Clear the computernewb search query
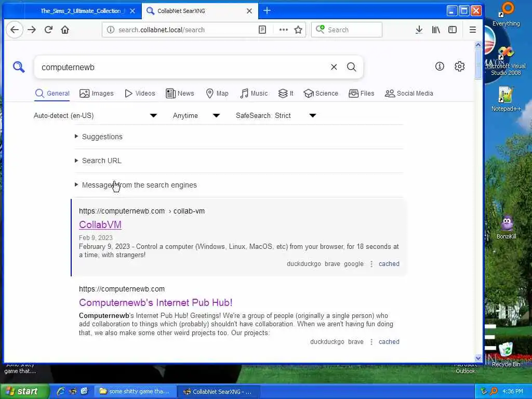Image resolution: width=532 pixels, height=399 pixels. pos(334,67)
